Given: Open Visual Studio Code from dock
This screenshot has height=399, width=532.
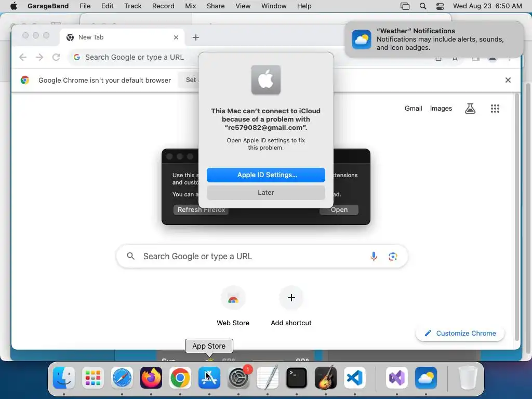Looking at the screenshot, I should coord(355,378).
